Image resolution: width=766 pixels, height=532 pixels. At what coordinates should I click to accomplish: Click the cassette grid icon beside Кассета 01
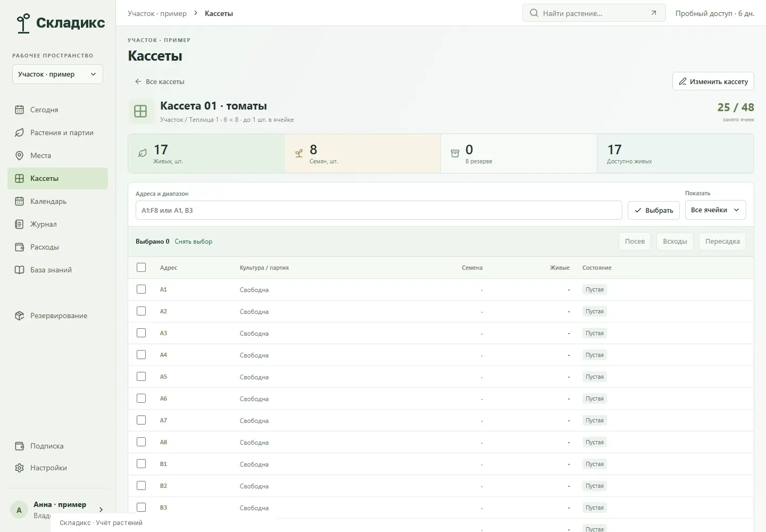coord(140,111)
